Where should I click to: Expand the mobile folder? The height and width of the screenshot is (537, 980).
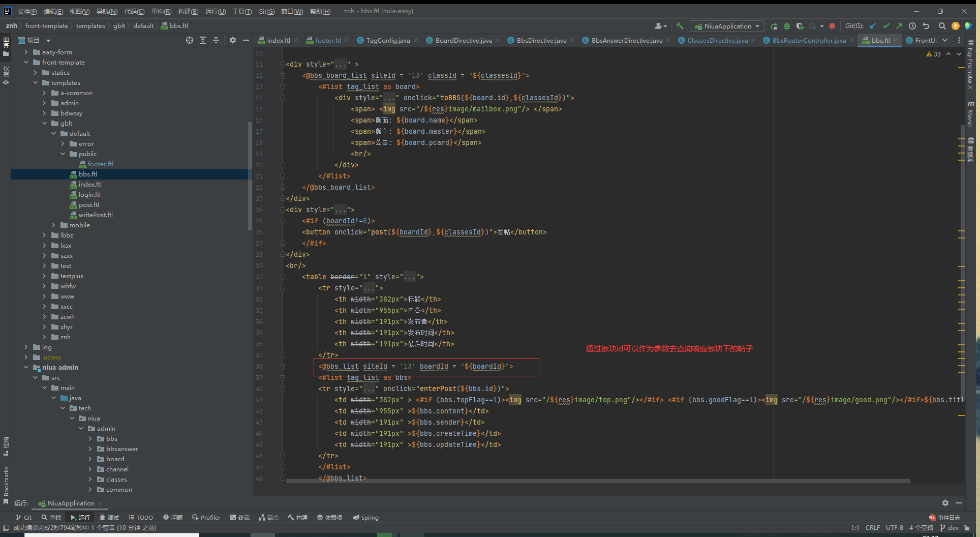[53, 225]
